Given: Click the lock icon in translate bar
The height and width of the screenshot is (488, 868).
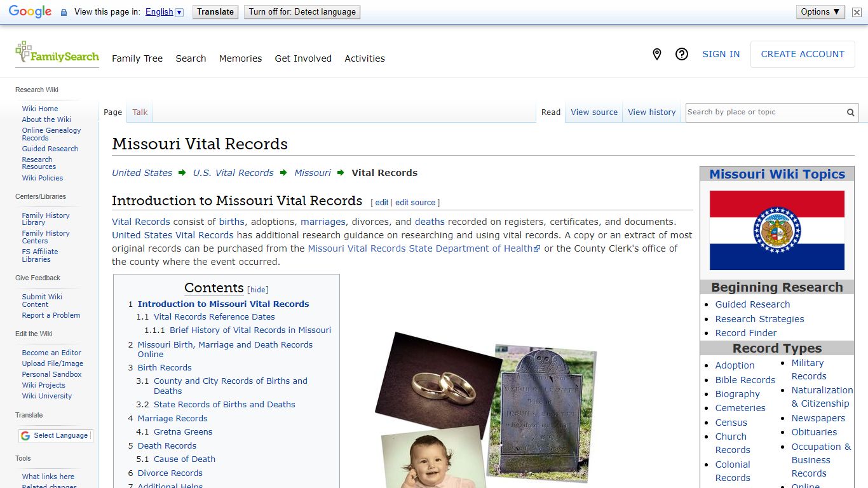Looking at the screenshot, I should pos(64,12).
